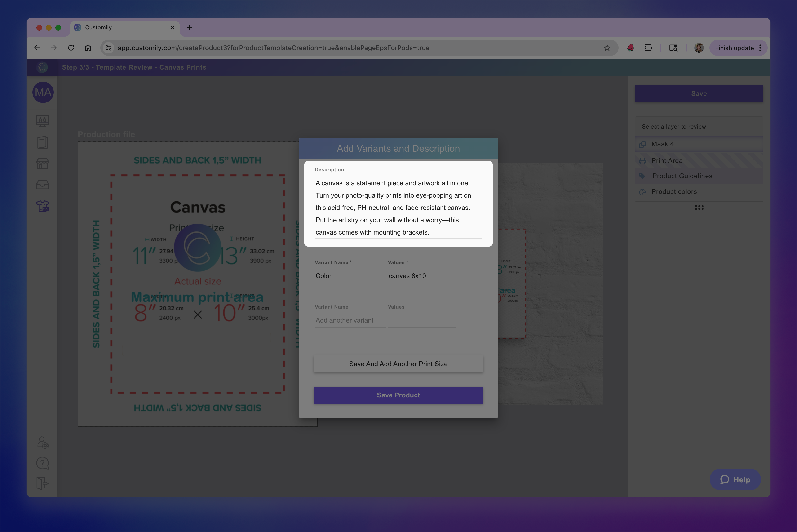Select the Print Area layer

[x=699, y=160]
